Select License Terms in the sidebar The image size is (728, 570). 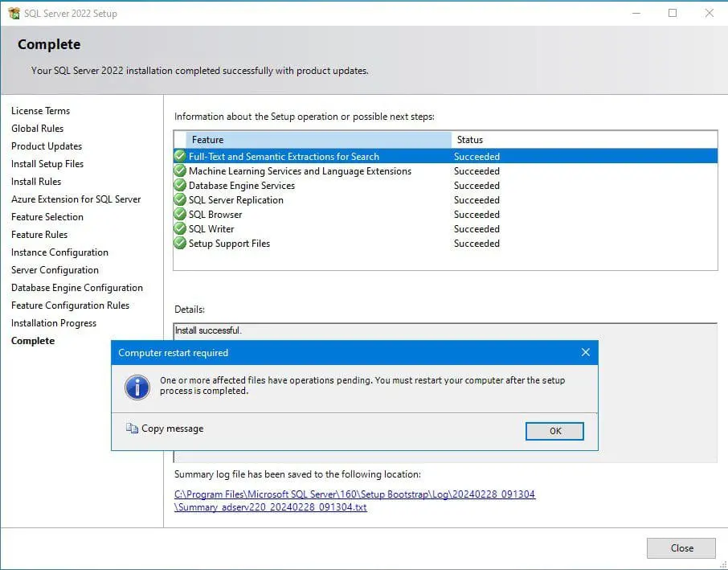[41, 111]
